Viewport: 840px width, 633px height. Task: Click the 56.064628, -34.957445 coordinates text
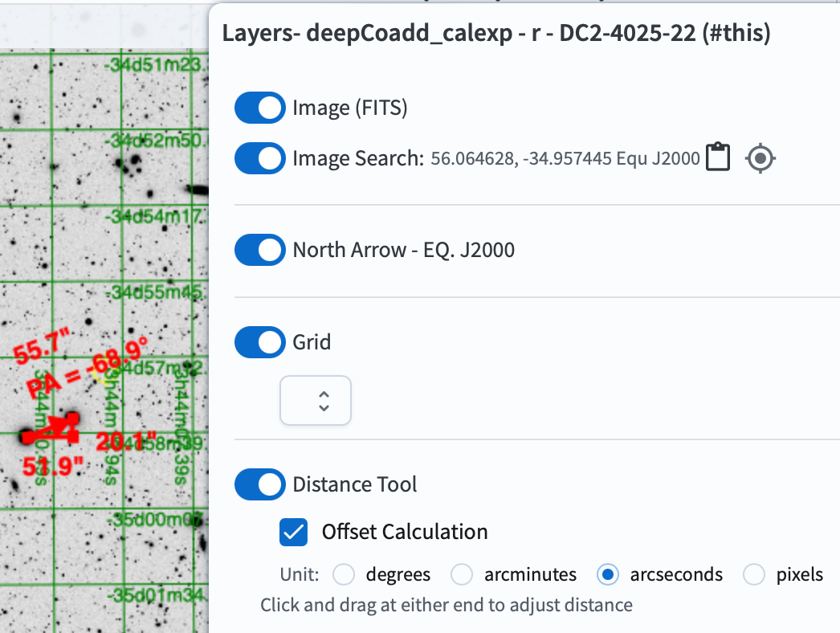565,159
